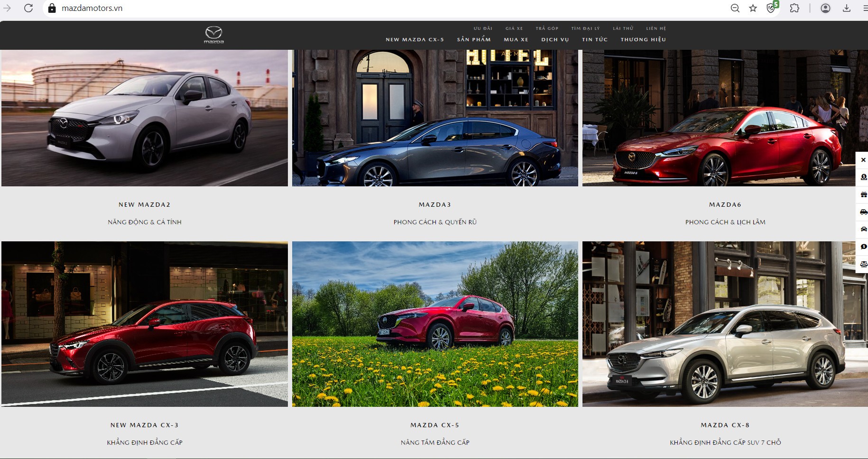The width and height of the screenshot is (868, 459).
Task: Click the TRẢ GÓP link
Action: (547, 28)
